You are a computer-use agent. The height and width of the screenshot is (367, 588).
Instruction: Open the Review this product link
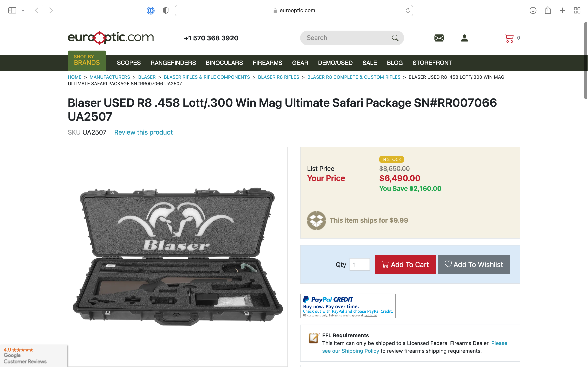click(143, 132)
